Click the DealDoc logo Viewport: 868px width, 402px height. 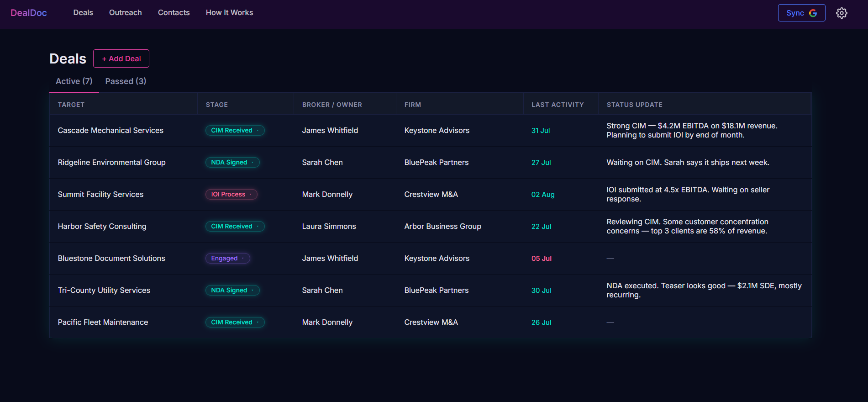click(29, 13)
